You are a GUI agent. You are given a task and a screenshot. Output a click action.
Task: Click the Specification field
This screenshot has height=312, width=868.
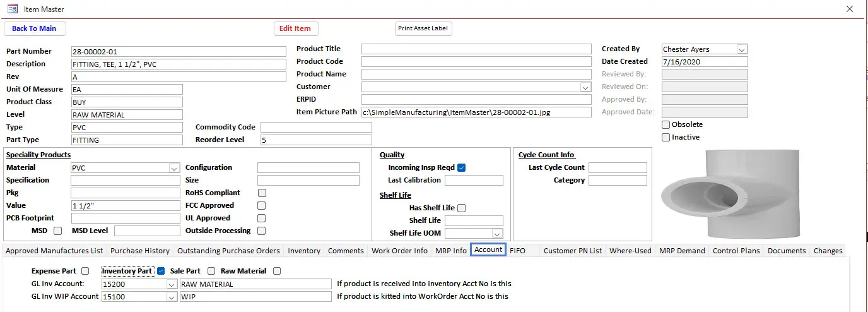point(126,181)
